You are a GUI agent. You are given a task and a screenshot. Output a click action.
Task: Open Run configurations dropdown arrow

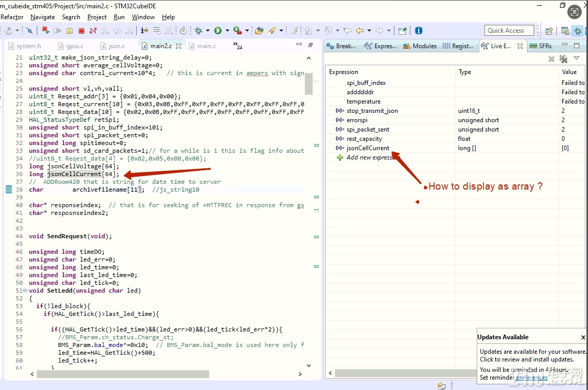(227, 31)
